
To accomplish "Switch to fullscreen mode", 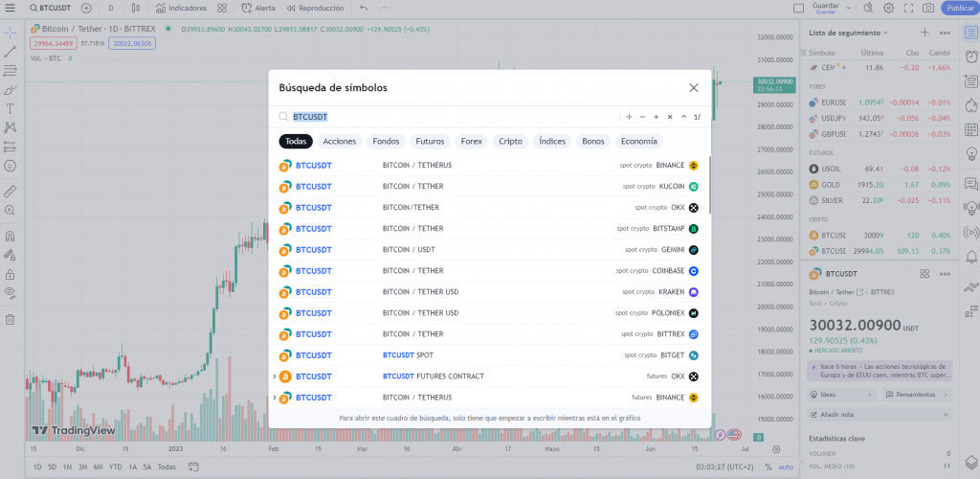I will (909, 8).
